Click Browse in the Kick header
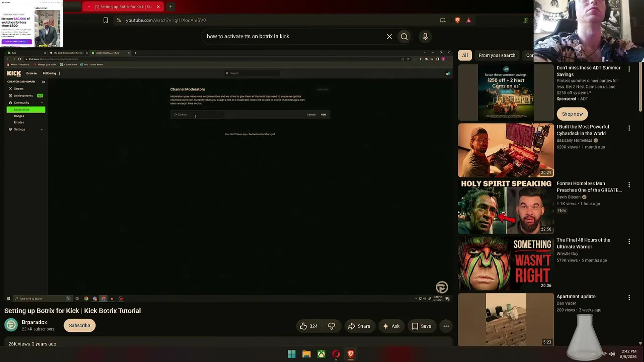This screenshot has width=644, height=362. [31, 73]
